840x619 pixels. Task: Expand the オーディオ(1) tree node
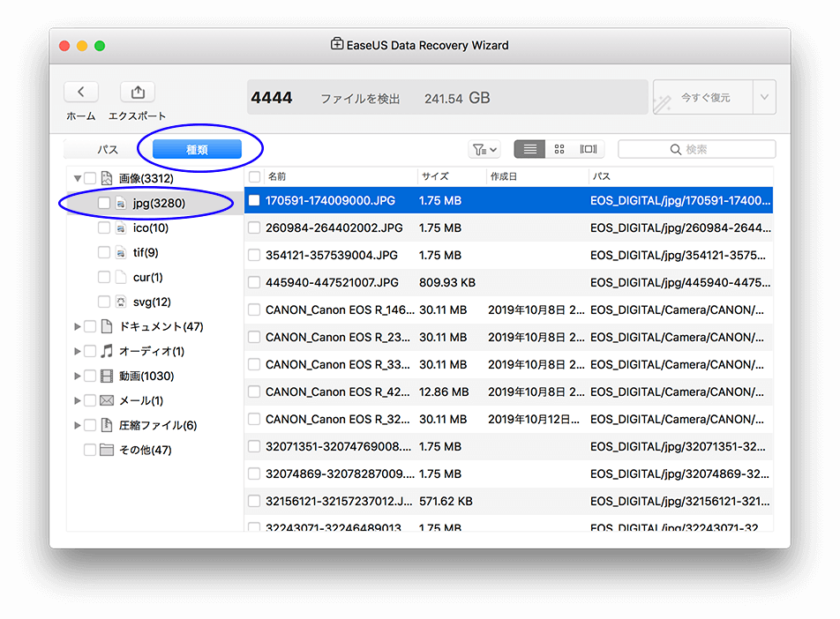click(77, 351)
